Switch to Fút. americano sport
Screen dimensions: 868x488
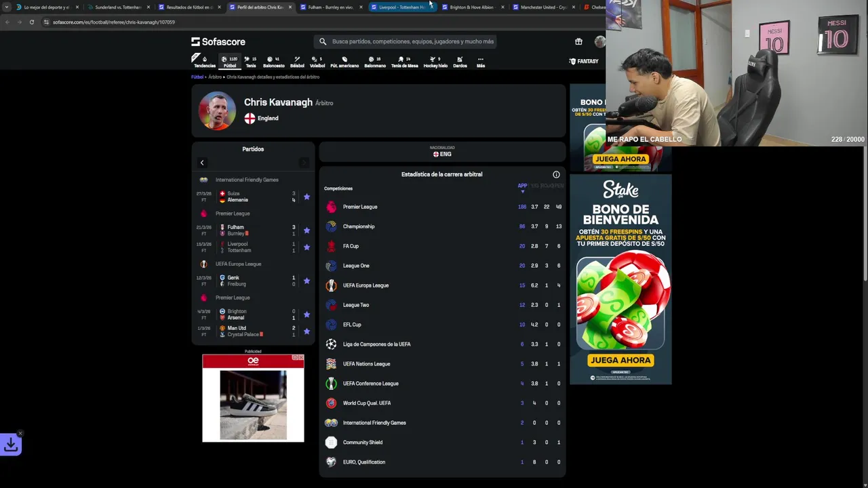pos(344,62)
